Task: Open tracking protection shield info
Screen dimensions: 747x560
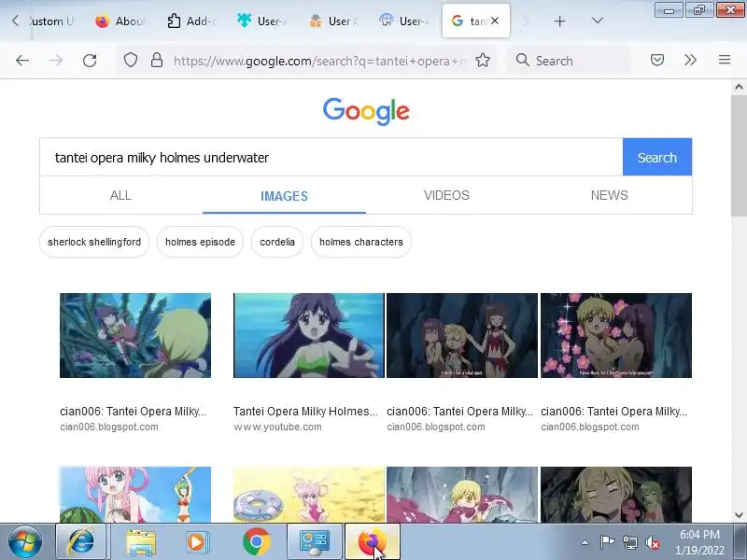Action: 131,60
